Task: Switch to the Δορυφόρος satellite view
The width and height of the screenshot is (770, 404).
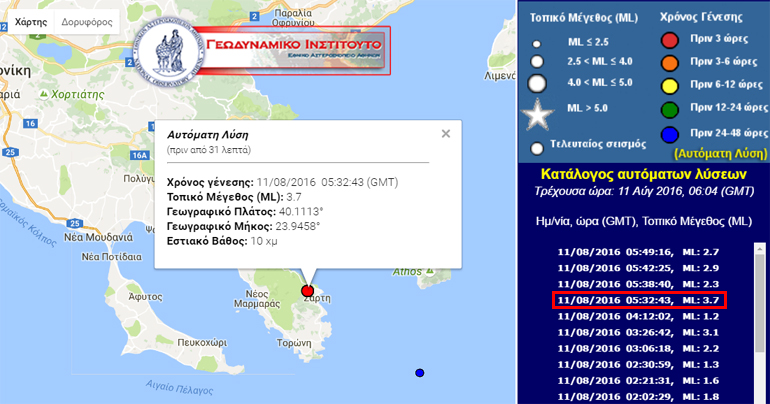Action: [86, 22]
